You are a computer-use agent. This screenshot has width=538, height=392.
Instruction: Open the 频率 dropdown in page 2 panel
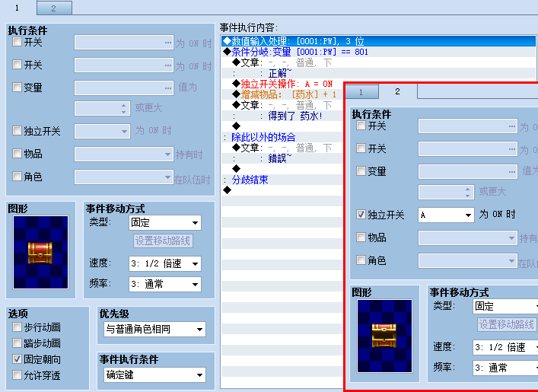[x=505, y=368]
